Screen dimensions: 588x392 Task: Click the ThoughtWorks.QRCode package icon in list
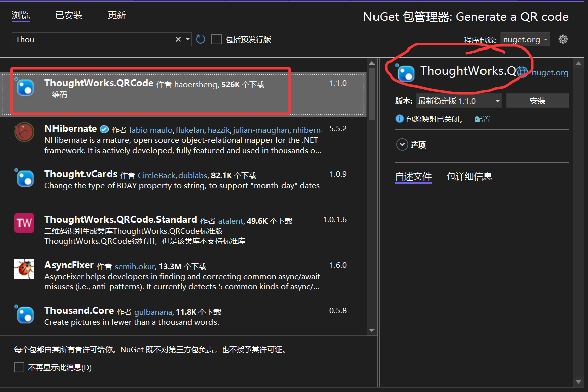[x=25, y=87]
